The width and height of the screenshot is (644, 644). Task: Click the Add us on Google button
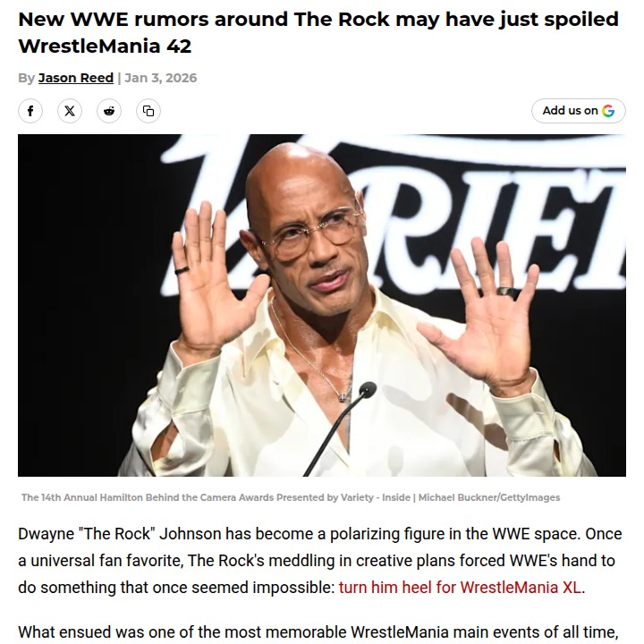click(579, 111)
